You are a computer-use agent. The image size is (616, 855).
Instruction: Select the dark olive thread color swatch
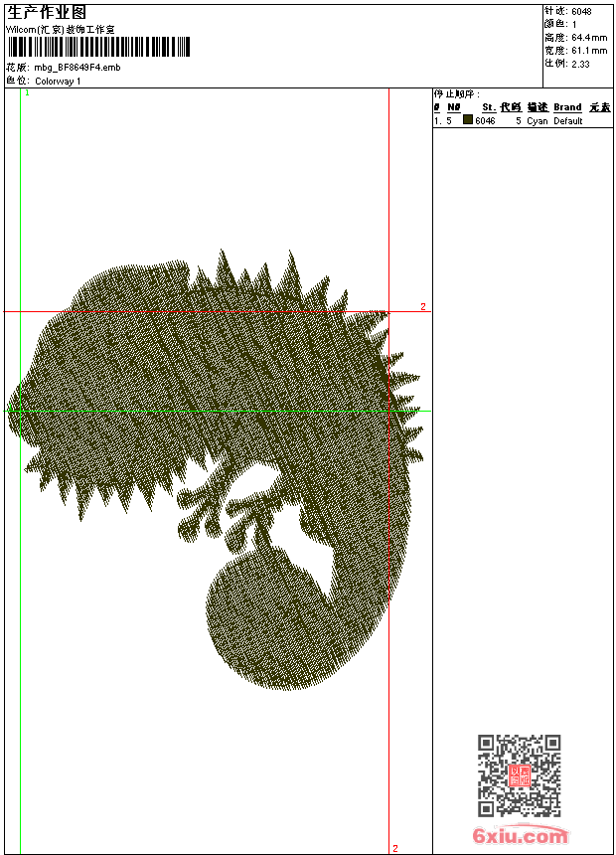pos(468,120)
